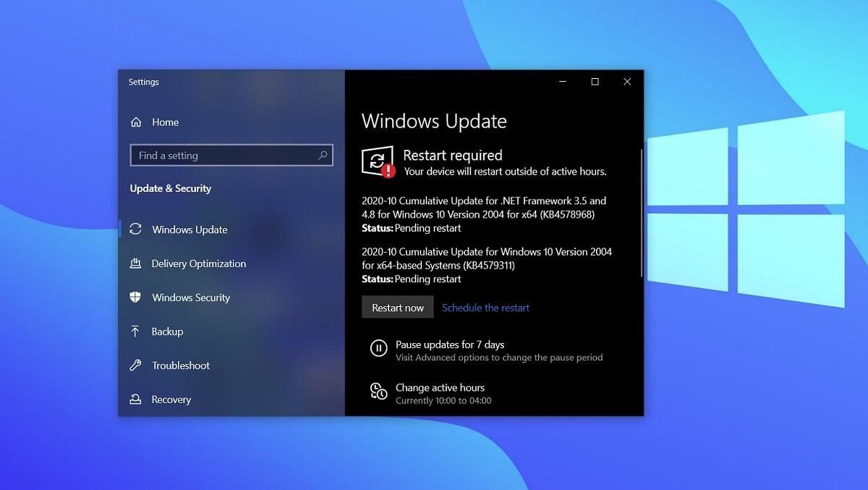Open Windows Security shield icon

(137, 297)
